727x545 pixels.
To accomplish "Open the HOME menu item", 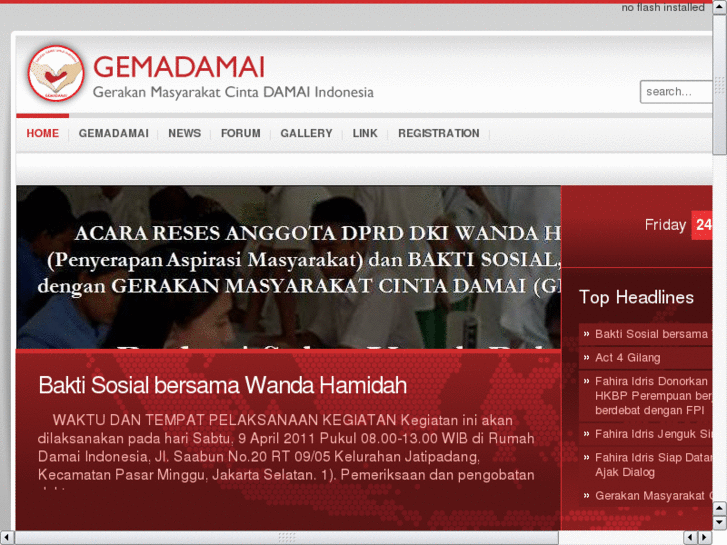I will coord(43,134).
